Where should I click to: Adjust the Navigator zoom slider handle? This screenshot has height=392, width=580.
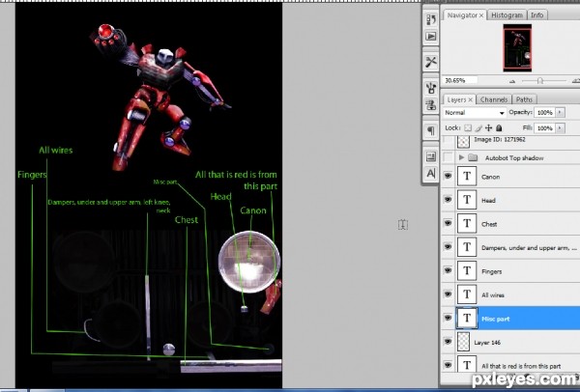(x=540, y=81)
